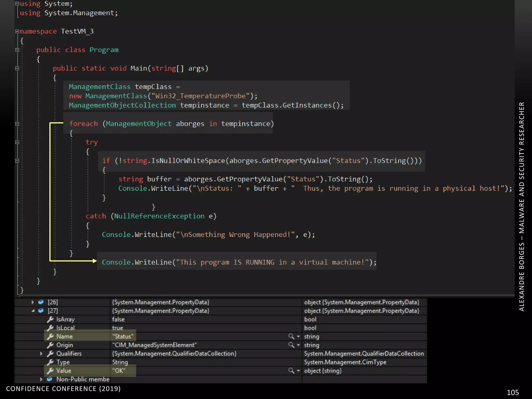Collapse the namespace TestVM_3 block
The image size is (532, 399).
coord(17,31)
